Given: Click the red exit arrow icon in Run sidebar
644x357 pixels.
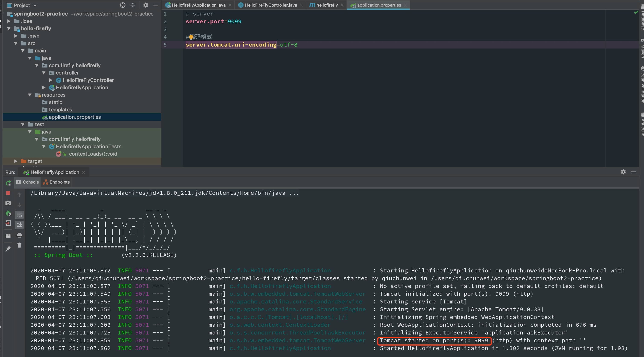Looking at the screenshot, I should point(8,223).
